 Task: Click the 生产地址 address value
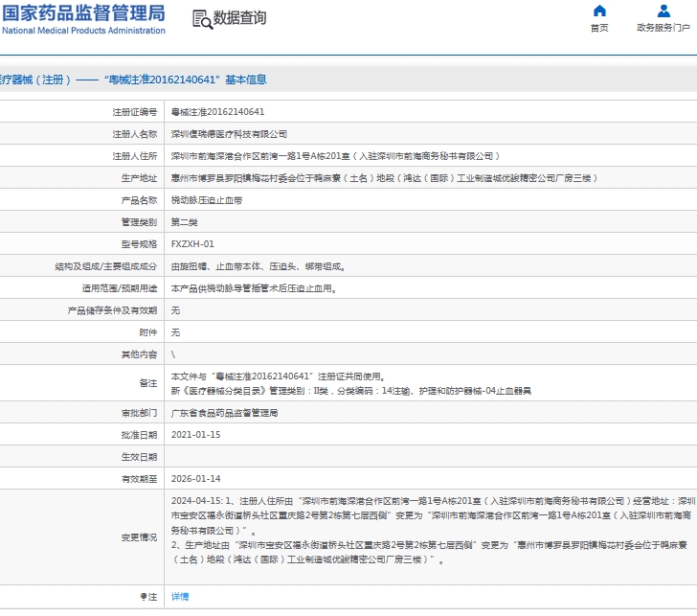pyautogui.click(x=385, y=178)
